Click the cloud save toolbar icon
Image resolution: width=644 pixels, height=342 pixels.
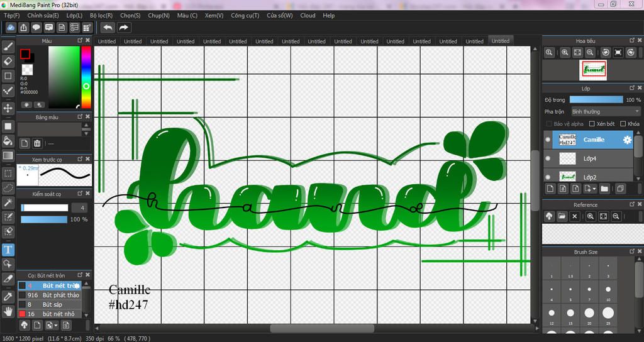pyautogui.click(x=11, y=28)
